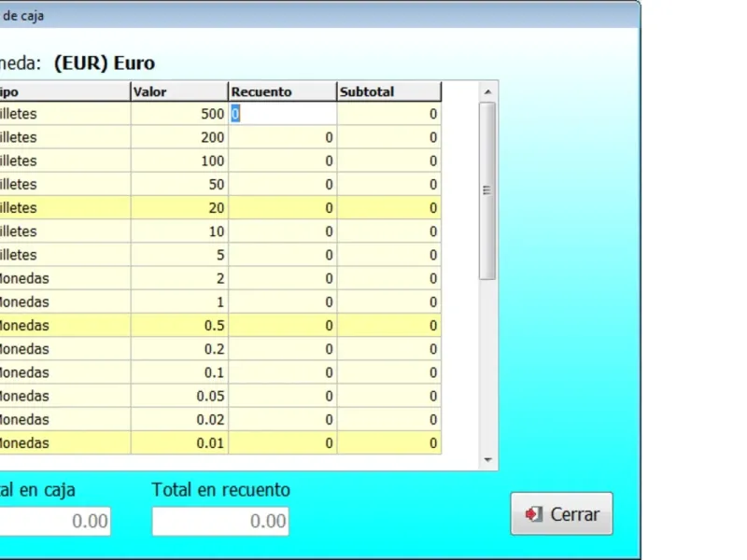Click the Valor cell showing 0.5

point(179,325)
